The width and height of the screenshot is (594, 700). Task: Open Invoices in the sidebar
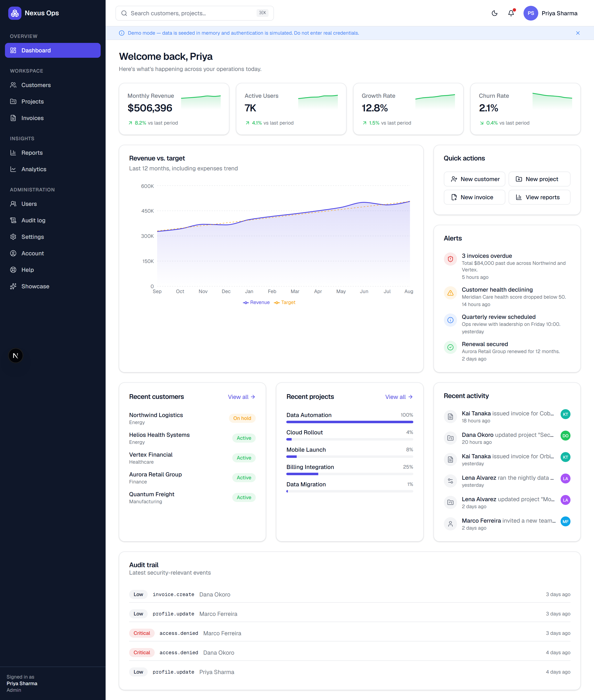coord(53,118)
